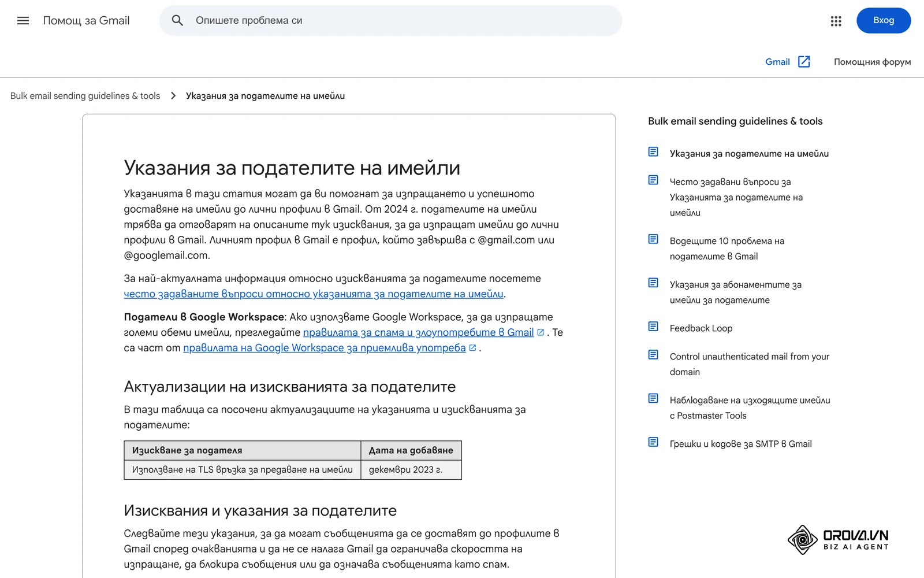The image size is (924, 578).
Task: Click current breadcrumb 'Указания за подателите на имейли'
Action: (265, 96)
